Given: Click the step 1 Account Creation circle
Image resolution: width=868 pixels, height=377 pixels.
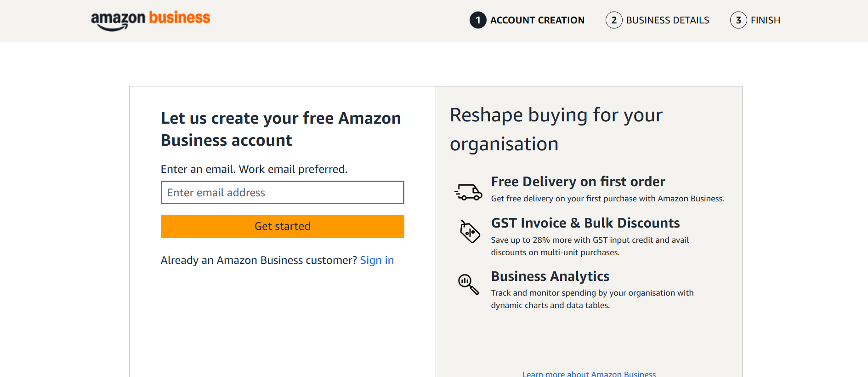Looking at the screenshot, I should (x=478, y=20).
